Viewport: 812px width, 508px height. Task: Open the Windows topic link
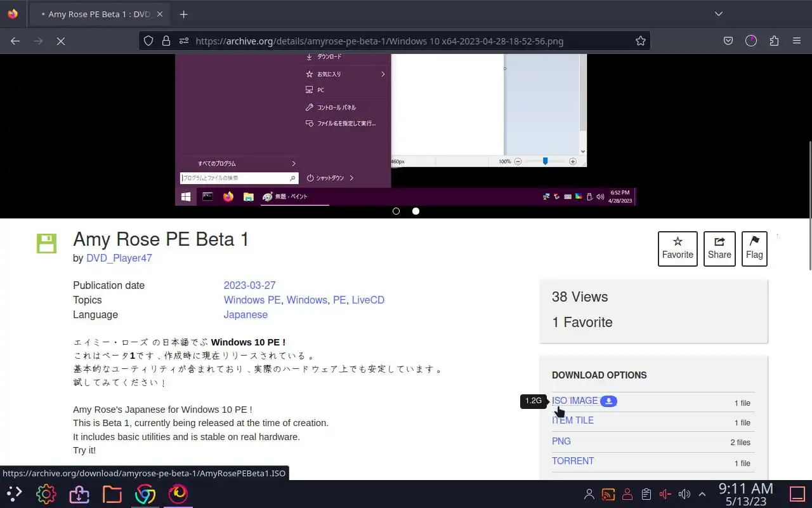pos(306,300)
